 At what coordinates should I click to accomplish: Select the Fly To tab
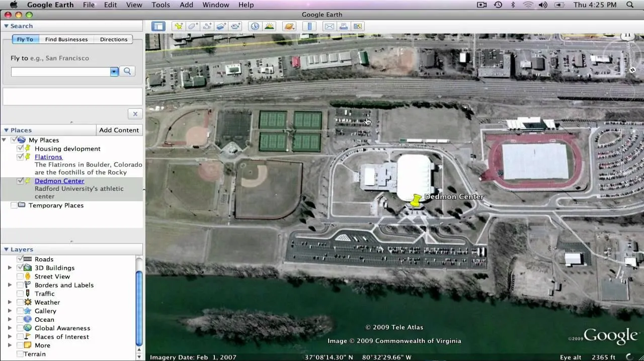(25, 39)
